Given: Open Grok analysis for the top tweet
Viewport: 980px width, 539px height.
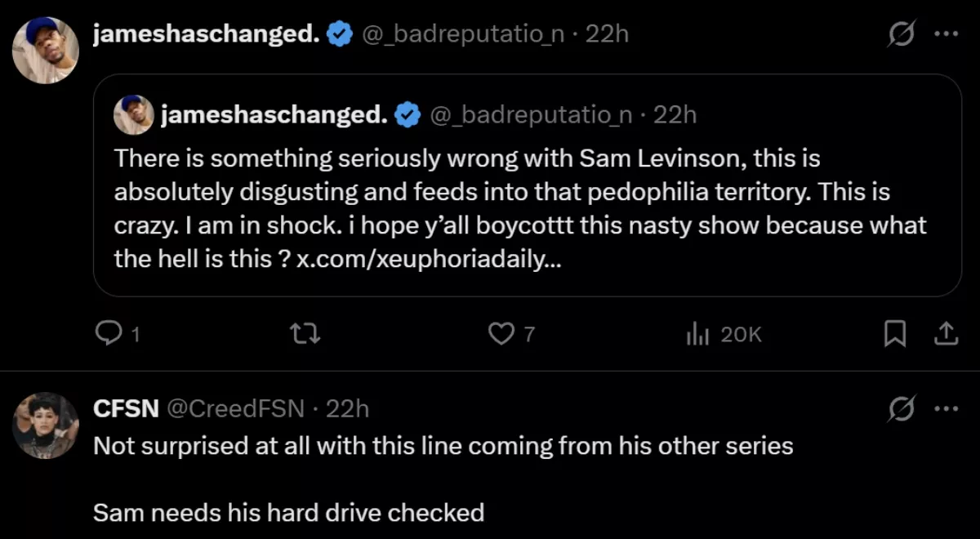Looking at the screenshot, I should pos(900,34).
